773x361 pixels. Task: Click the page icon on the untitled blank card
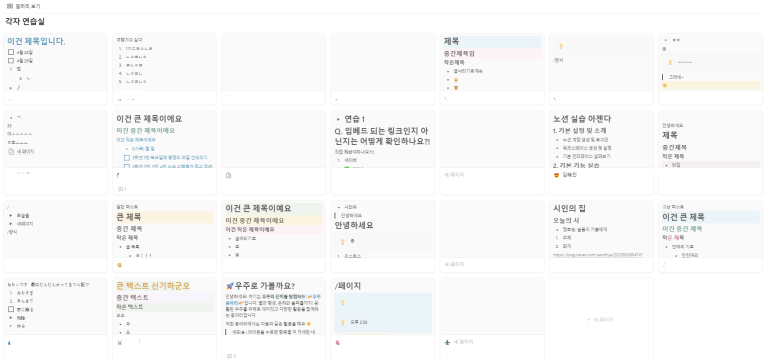(228, 175)
